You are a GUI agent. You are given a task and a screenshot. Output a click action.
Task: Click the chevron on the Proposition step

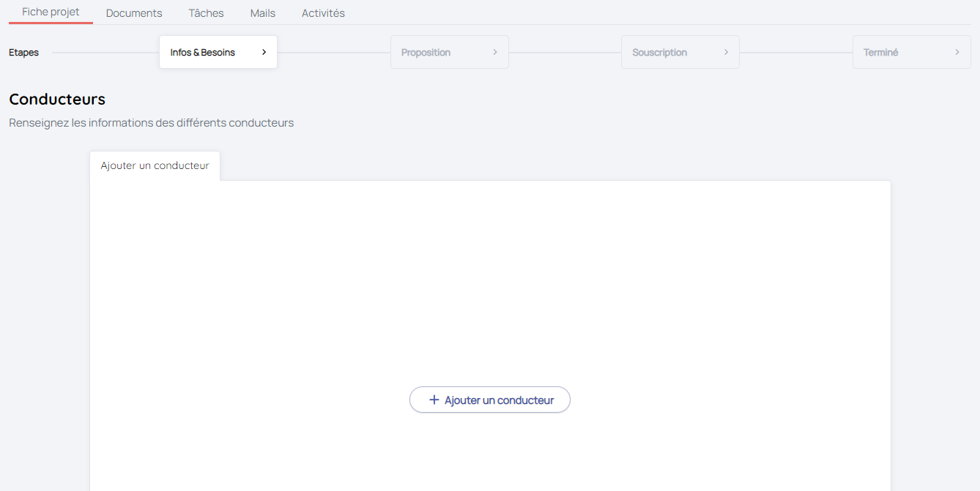click(x=495, y=52)
